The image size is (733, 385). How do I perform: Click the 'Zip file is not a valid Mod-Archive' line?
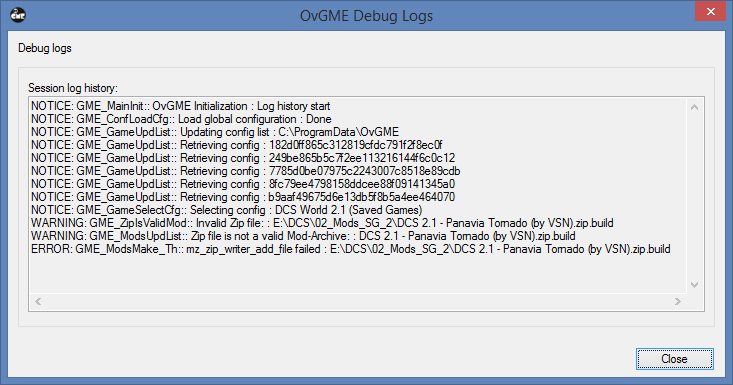[303, 236]
